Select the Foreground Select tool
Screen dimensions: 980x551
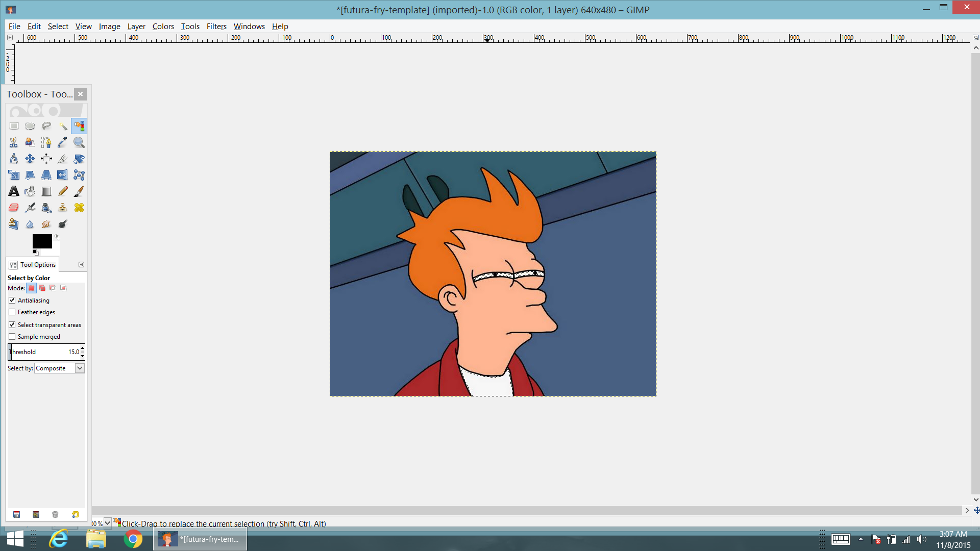(x=30, y=142)
